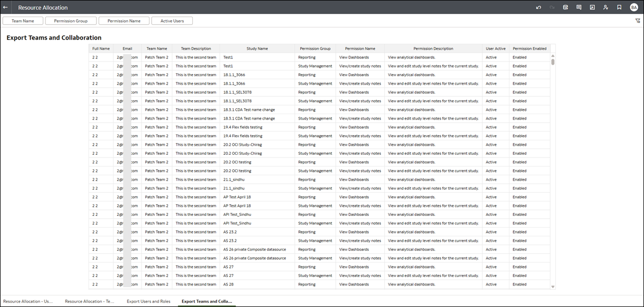Click This is the second team in AS 28 row

point(196,284)
